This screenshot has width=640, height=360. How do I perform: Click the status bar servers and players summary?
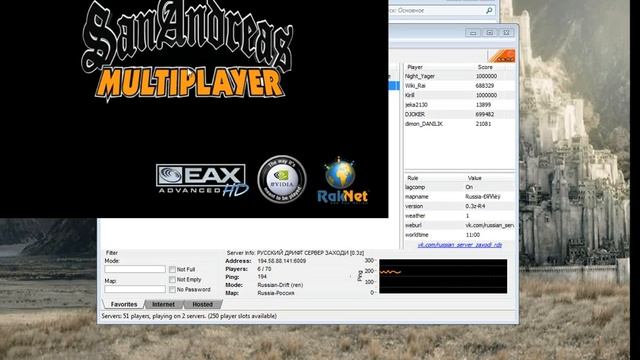point(189,316)
